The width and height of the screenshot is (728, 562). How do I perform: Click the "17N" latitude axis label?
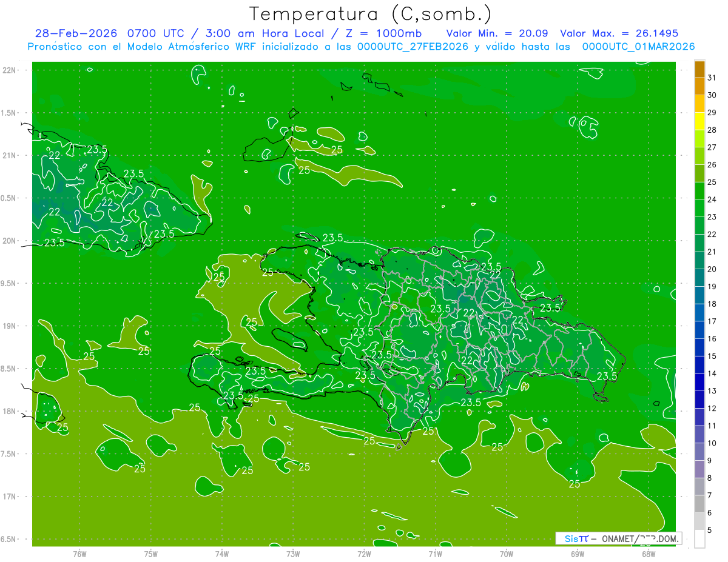tap(8, 497)
